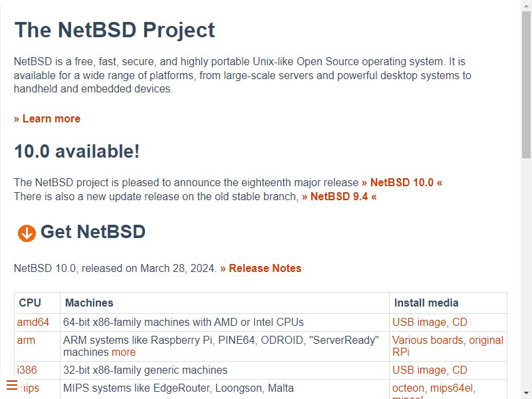Click the '10.0 available!' heading
The height and width of the screenshot is (399, 532).
(x=76, y=152)
